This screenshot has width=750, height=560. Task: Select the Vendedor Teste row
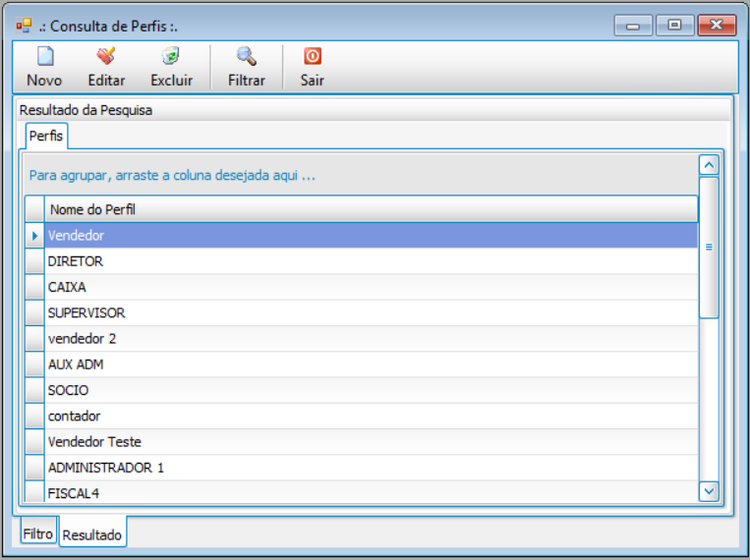pos(372,442)
